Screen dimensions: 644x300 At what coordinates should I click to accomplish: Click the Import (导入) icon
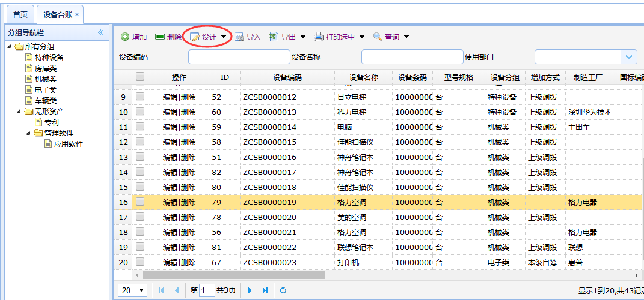click(239, 37)
